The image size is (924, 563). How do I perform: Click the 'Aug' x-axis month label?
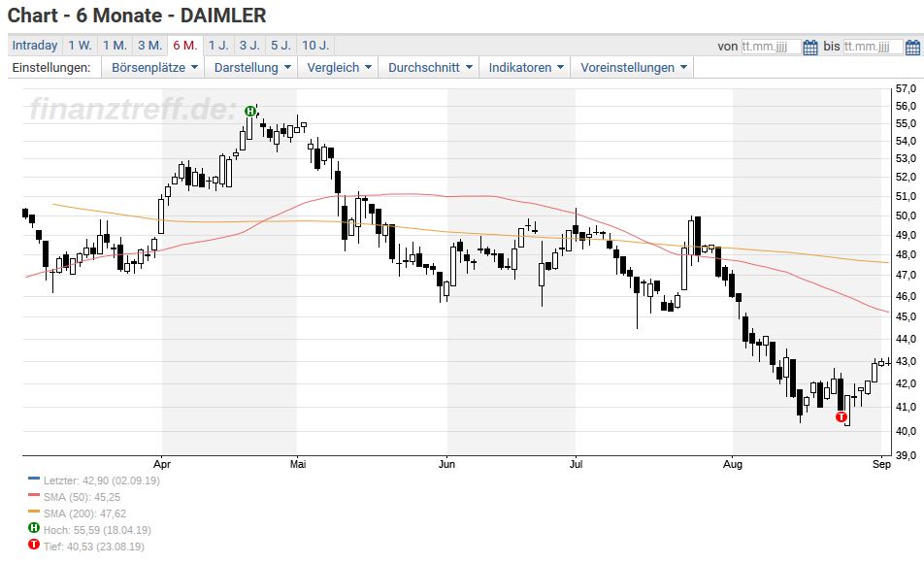pos(733,464)
